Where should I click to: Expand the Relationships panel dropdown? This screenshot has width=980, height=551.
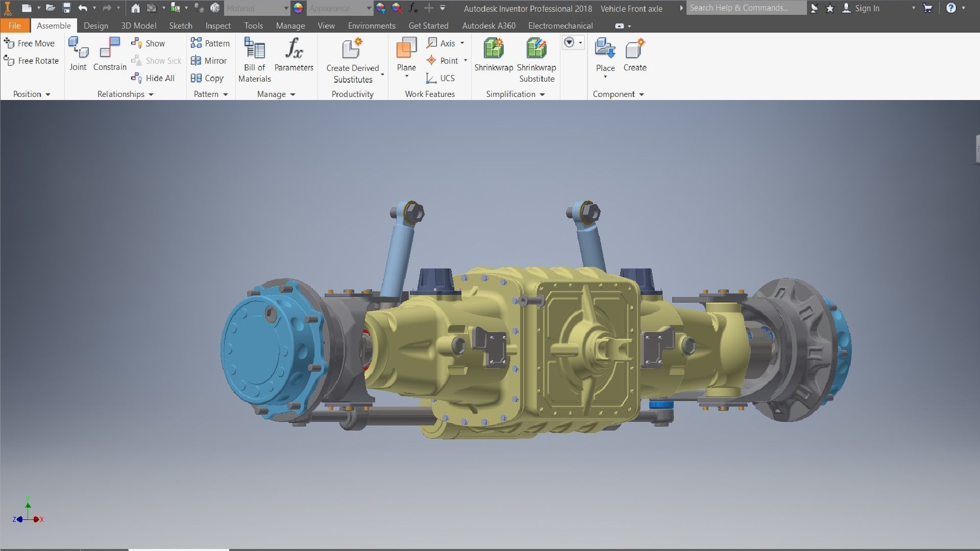point(151,94)
